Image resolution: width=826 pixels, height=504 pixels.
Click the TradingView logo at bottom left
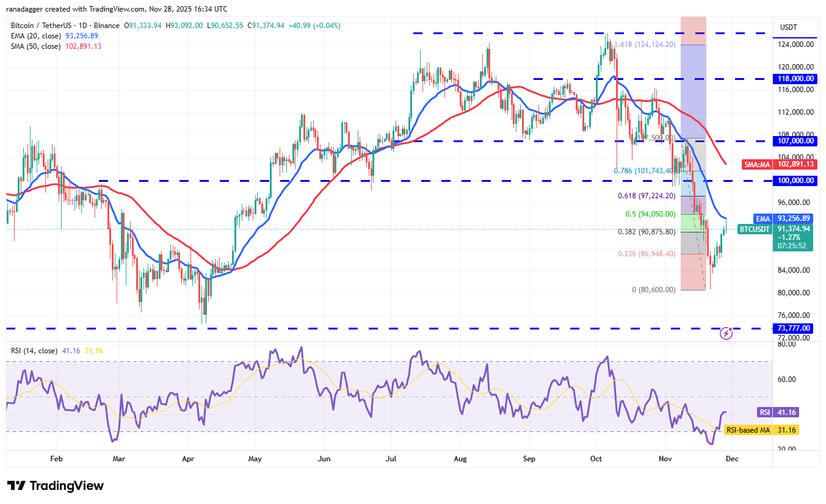point(54,486)
